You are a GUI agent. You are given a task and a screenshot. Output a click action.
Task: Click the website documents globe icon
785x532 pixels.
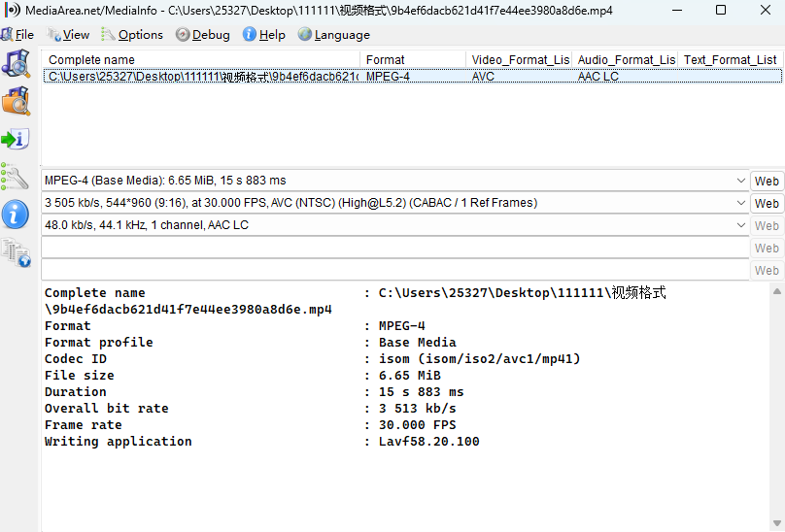click(16, 252)
